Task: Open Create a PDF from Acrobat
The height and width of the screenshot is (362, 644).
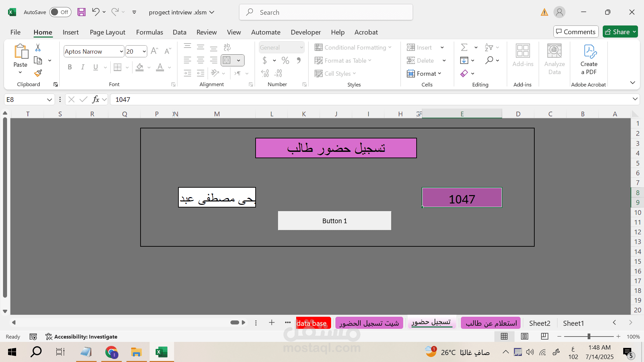Action: (x=589, y=60)
